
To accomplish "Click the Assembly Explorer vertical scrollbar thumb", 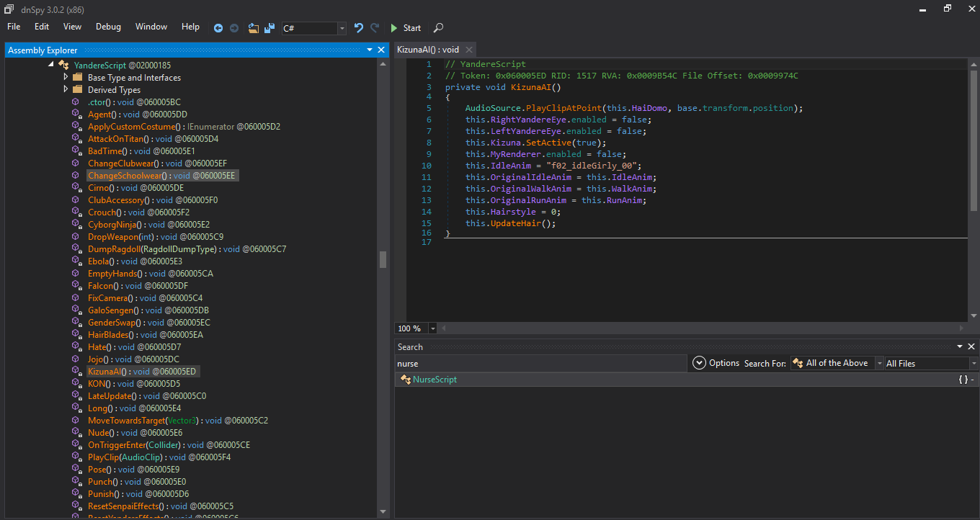I will [383, 259].
